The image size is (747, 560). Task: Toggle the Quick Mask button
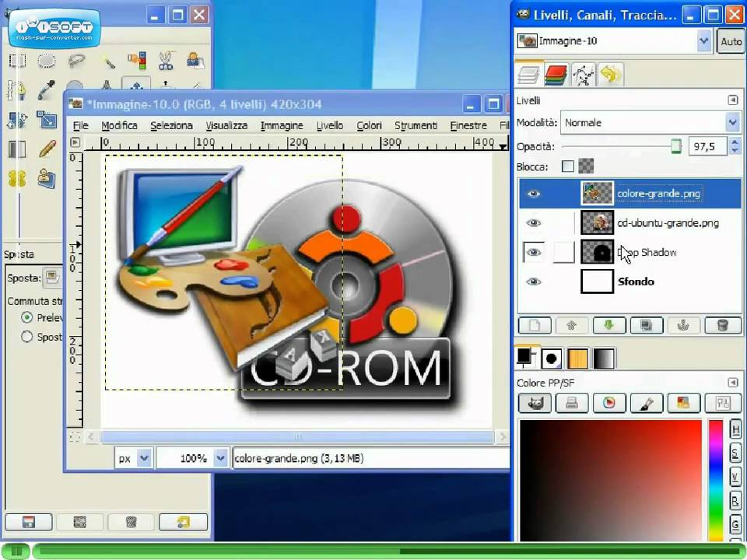coord(75,437)
